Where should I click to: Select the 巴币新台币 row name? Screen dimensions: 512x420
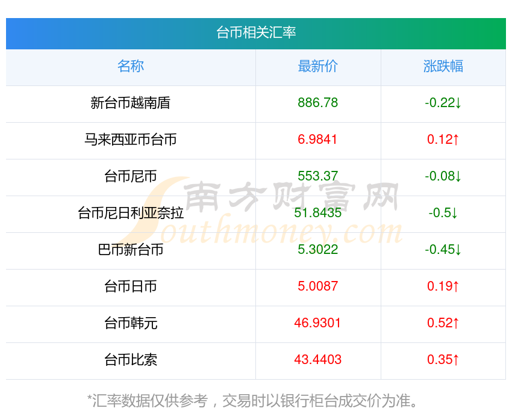pyautogui.click(x=131, y=250)
